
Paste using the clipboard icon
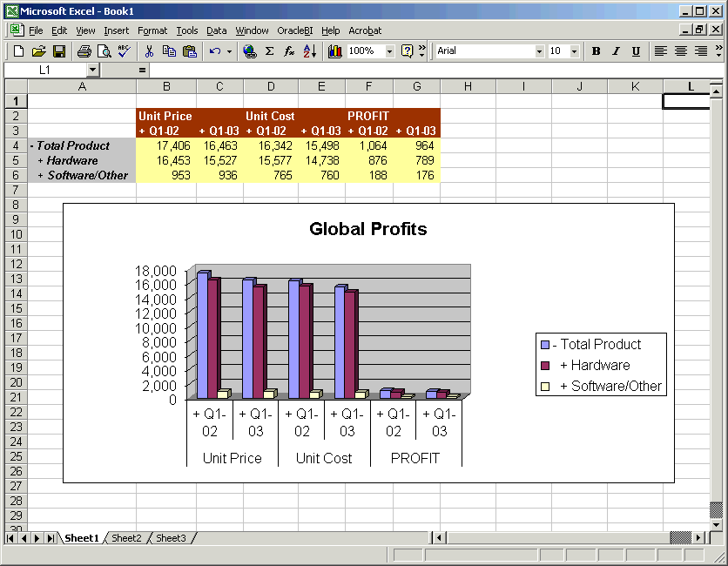point(190,51)
